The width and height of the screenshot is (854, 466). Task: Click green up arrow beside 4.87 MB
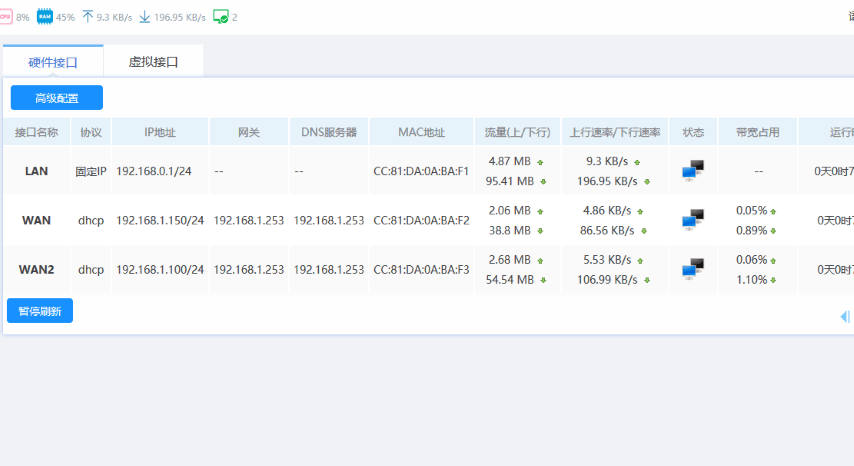point(540,162)
